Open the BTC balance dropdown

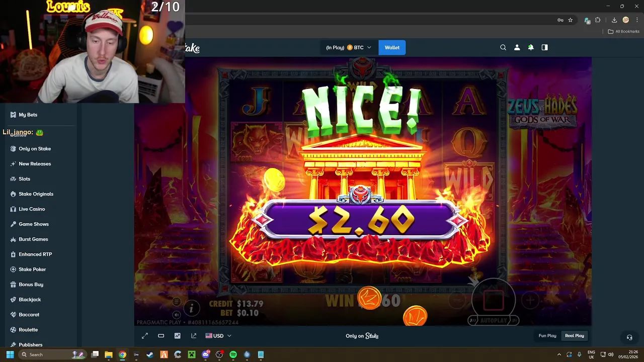point(349,47)
